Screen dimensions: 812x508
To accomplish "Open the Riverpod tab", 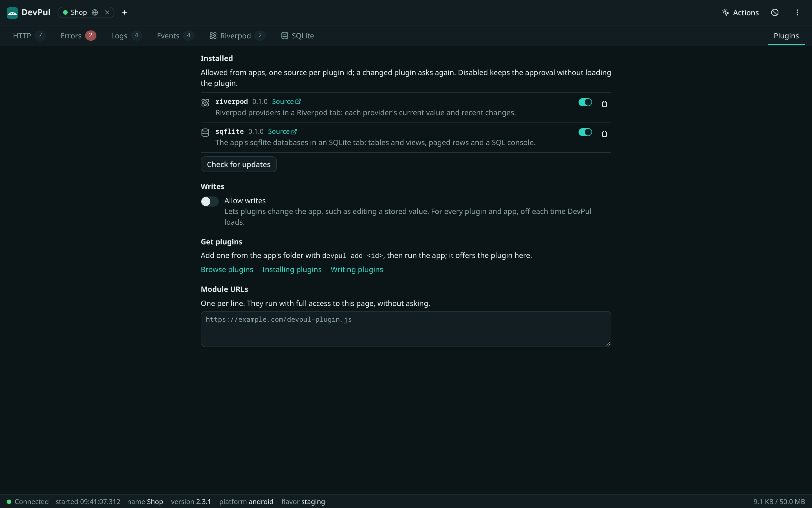I will point(238,36).
